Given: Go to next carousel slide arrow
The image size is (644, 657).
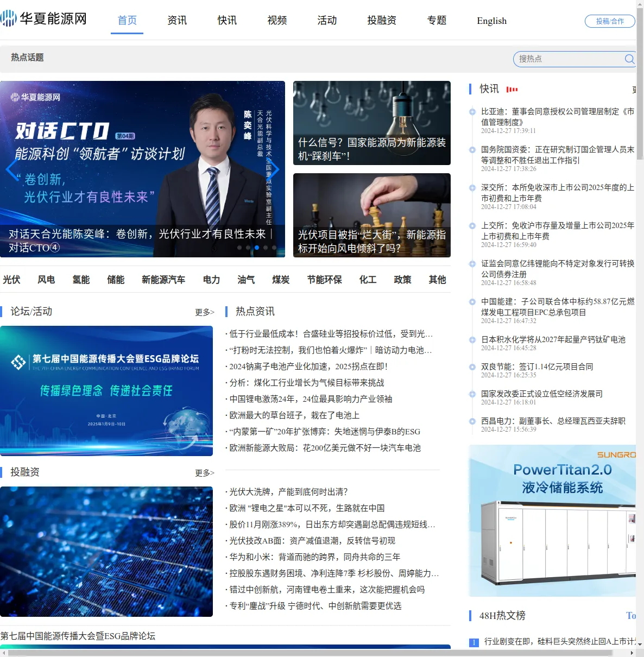Looking at the screenshot, I should pyautogui.click(x=273, y=169).
